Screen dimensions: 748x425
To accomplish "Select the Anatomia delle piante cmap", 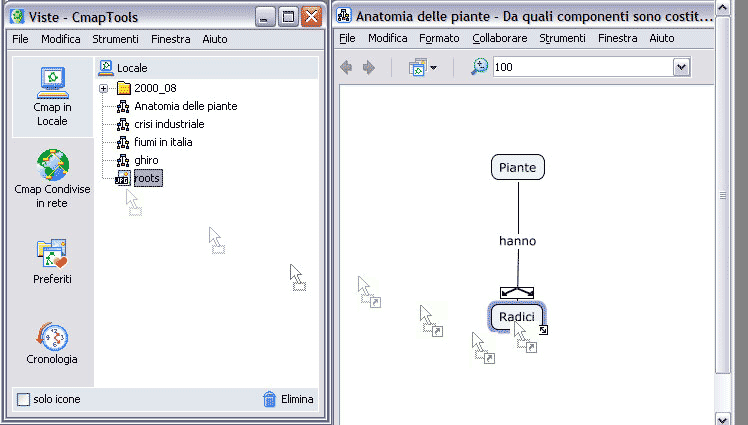I will [x=185, y=106].
